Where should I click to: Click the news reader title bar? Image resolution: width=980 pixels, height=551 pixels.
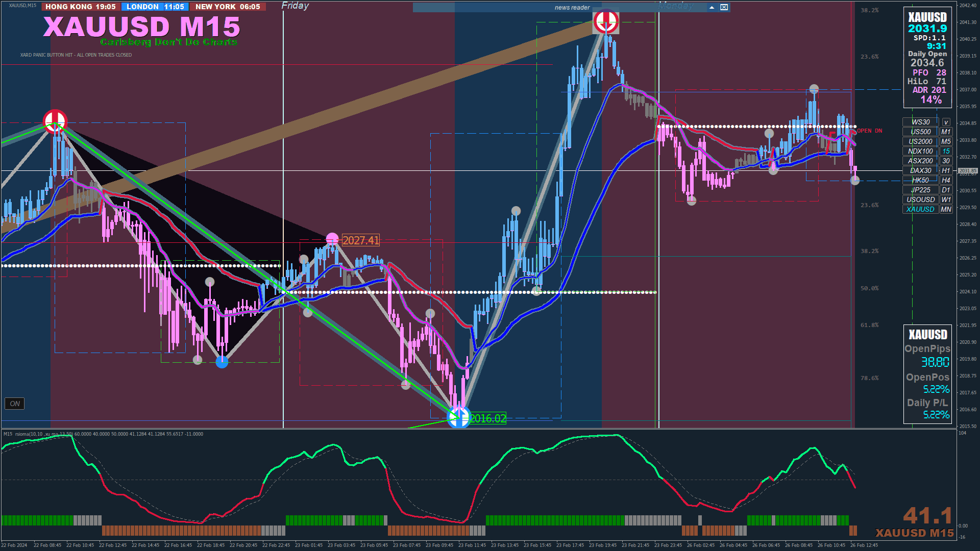point(572,7)
